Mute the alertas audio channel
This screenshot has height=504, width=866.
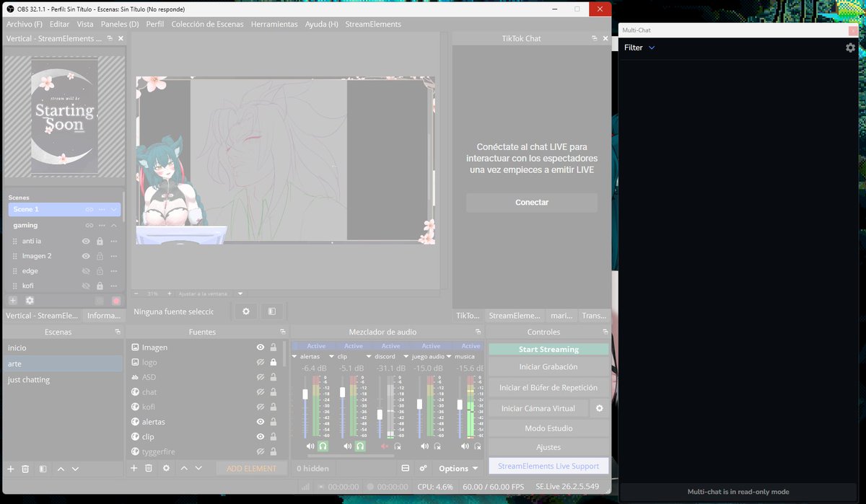[x=310, y=446]
